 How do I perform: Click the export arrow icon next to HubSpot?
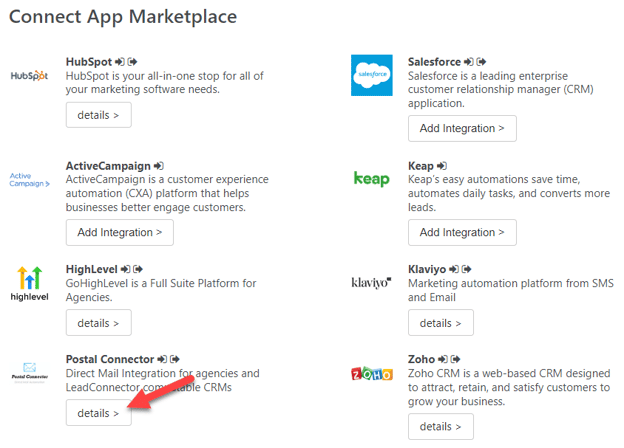coord(133,62)
